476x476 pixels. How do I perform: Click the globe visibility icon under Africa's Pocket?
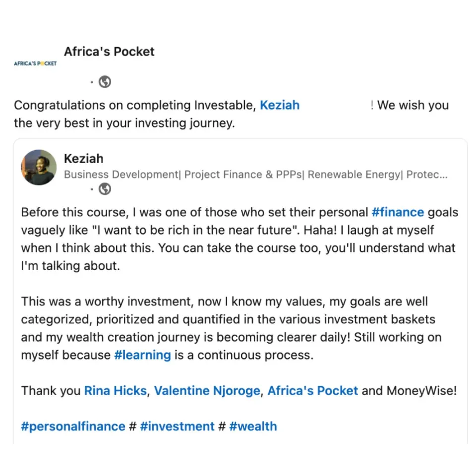coord(105,82)
